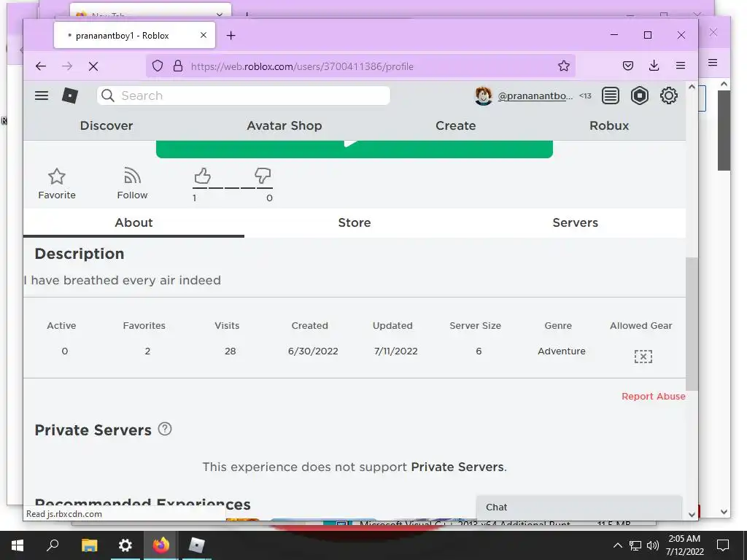The image size is (747, 560).
Task: Bookmark this page with the star
Action: point(564,66)
